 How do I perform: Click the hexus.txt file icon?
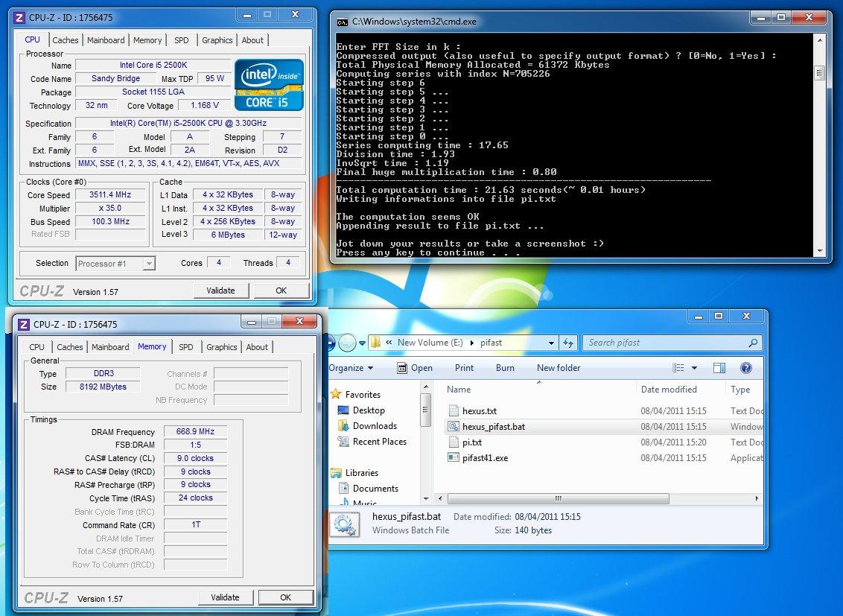[454, 410]
